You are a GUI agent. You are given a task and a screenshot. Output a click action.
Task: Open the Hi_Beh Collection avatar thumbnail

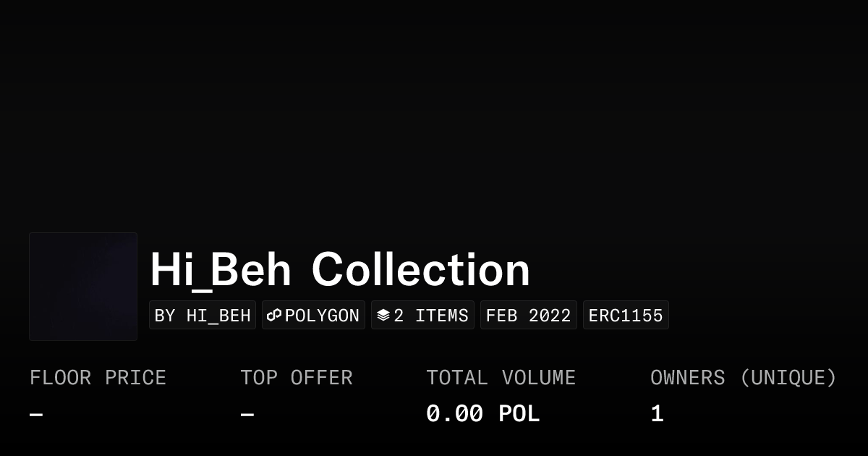tap(83, 287)
